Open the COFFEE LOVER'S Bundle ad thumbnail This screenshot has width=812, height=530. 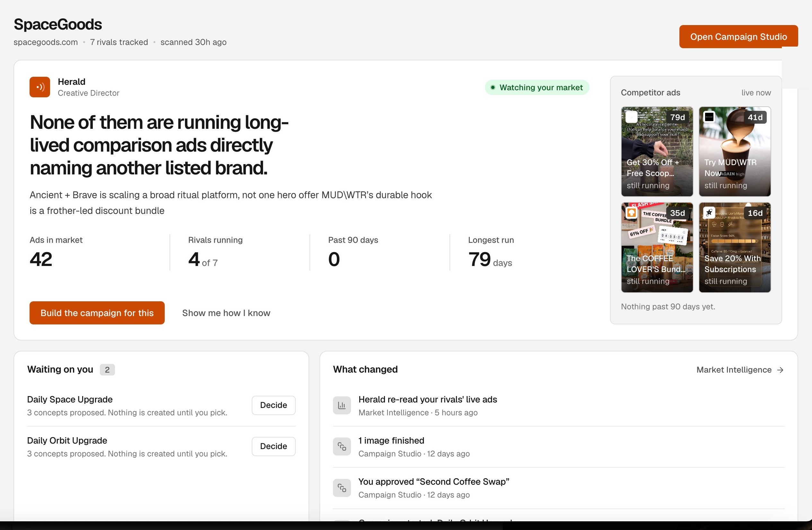pos(657,247)
